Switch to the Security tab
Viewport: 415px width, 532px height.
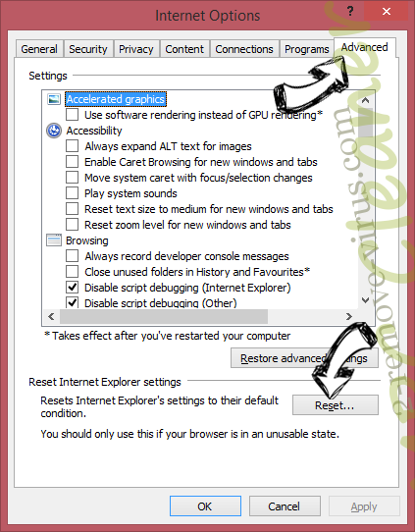pyautogui.click(x=88, y=49)
